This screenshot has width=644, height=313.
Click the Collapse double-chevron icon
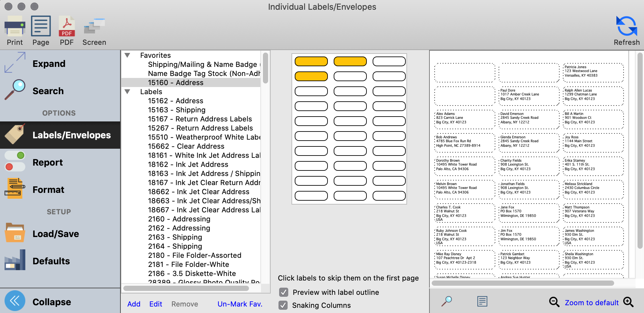pyautogui.click(x=15, y=301)
